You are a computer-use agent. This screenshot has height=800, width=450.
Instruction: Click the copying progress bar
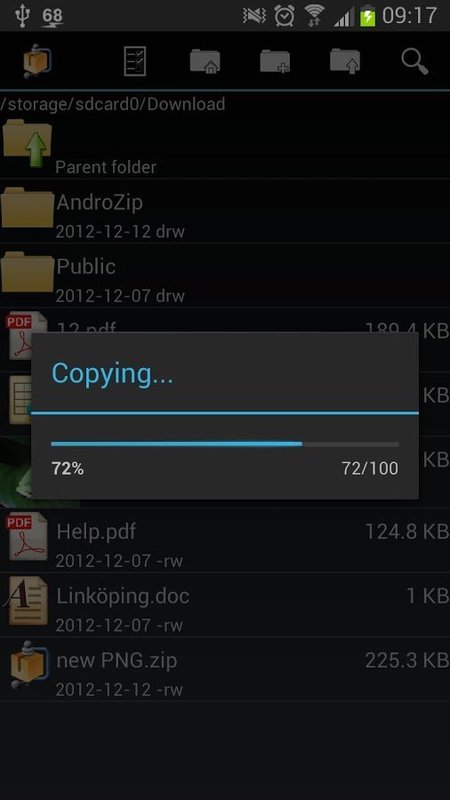click(225, 444)
